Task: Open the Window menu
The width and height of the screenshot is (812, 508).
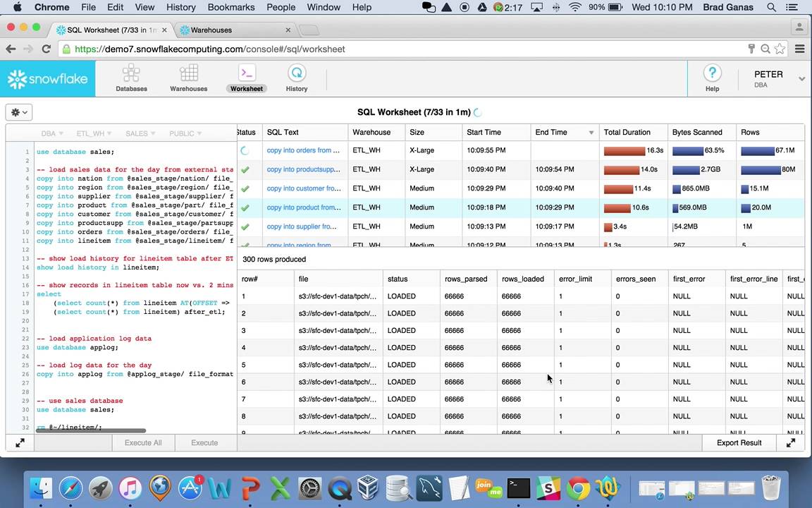Action: (x=323, y=7)
